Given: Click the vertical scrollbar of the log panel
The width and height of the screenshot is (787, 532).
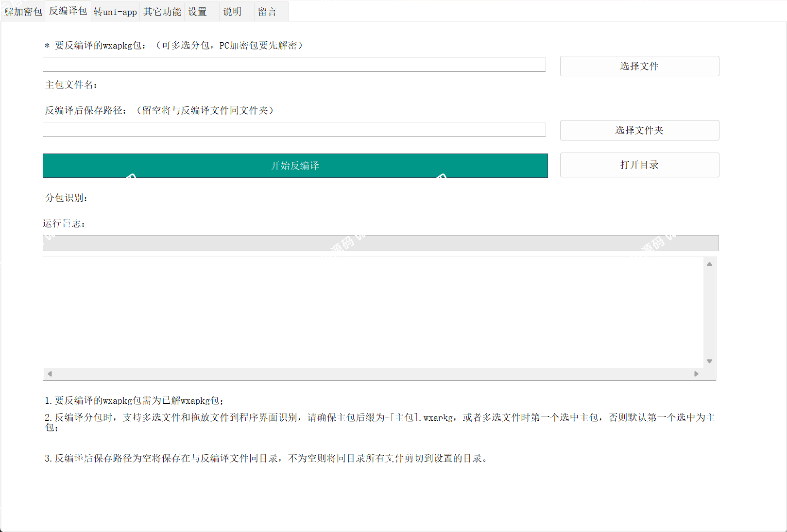Looking at the screenshot, I should pos(709,312).
